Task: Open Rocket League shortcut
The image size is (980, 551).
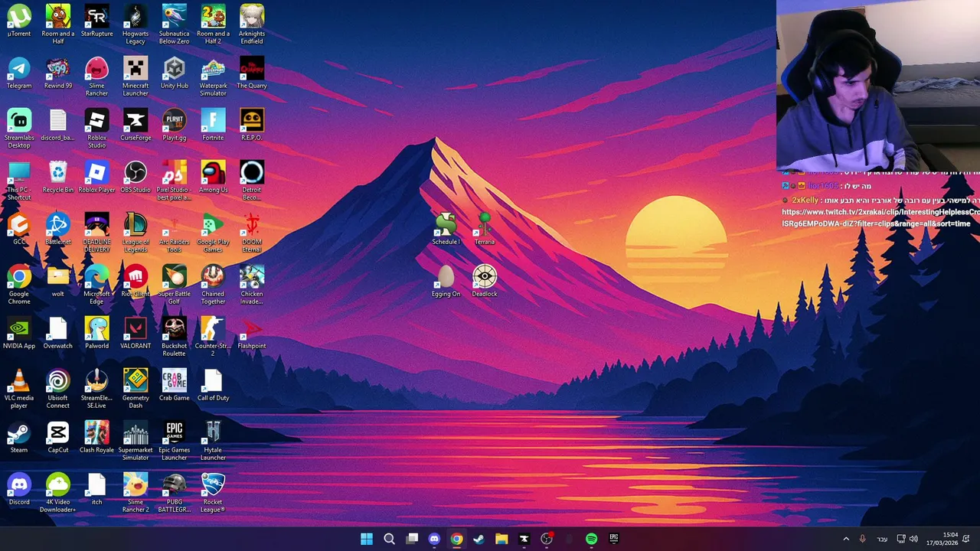Action: click(x=213, y=493)
